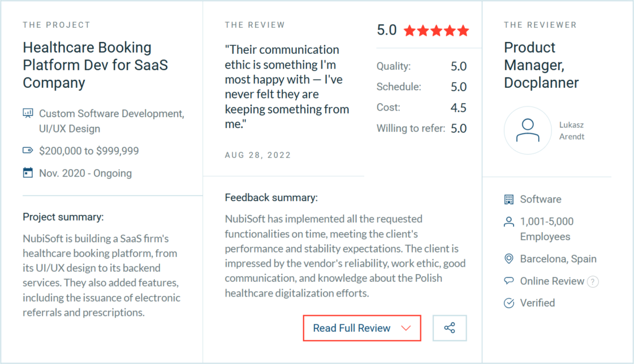
Task: Click the five-star rating display
Action: (436, 30)
